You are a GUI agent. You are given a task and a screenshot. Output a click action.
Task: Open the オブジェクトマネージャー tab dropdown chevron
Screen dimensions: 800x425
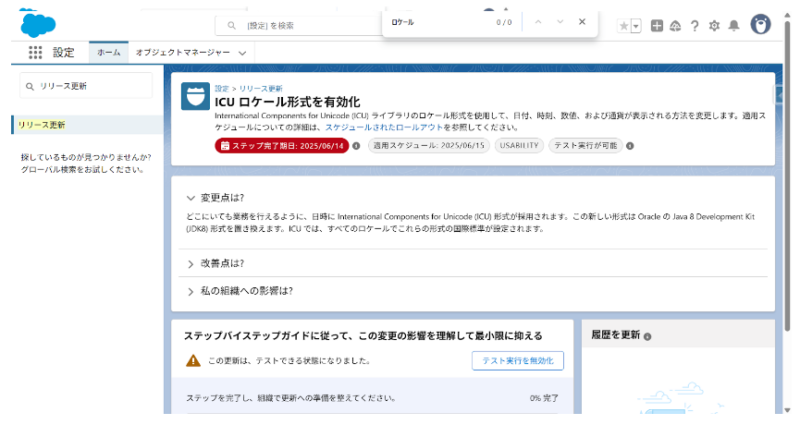click(x=242, y=53)
